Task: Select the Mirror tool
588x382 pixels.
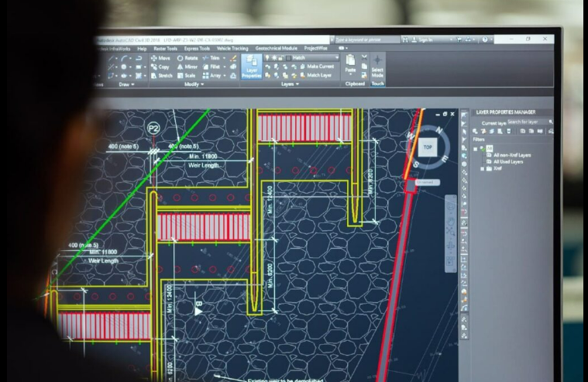Action: (187, 67)
